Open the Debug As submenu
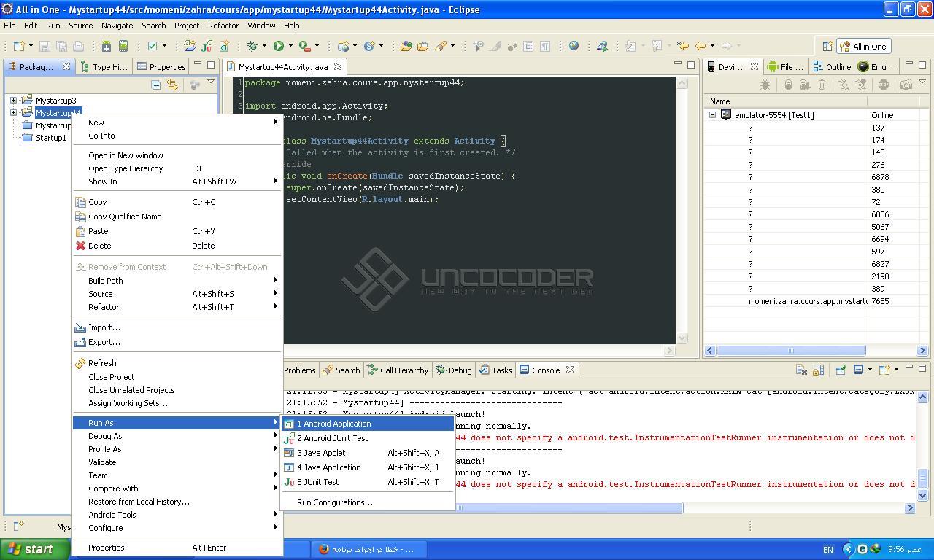This screenshot has height=560, width=934. pyautogui.click(x=177, y=436)
